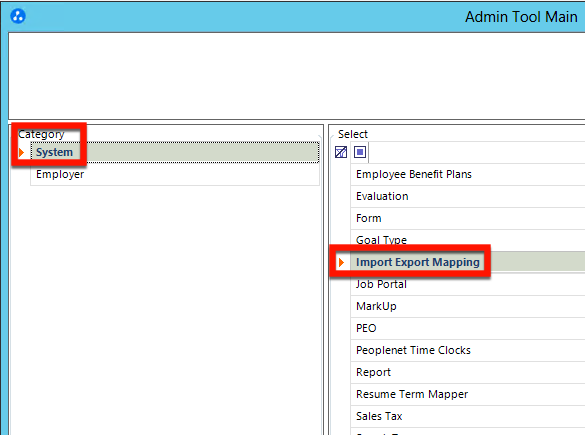This screenshot has height=435, width=585.
Task: Select Sales Tax entry
Action: coord(468,416)
